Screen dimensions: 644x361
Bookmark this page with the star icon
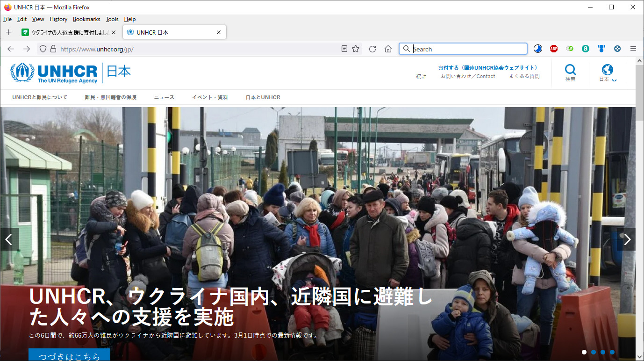pos(356,49)
